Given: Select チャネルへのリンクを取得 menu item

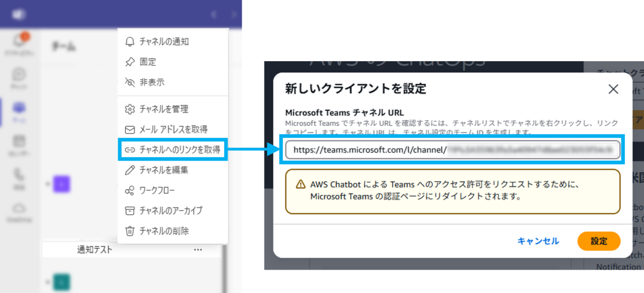Looking at the screenshot, I should (173, 149).
